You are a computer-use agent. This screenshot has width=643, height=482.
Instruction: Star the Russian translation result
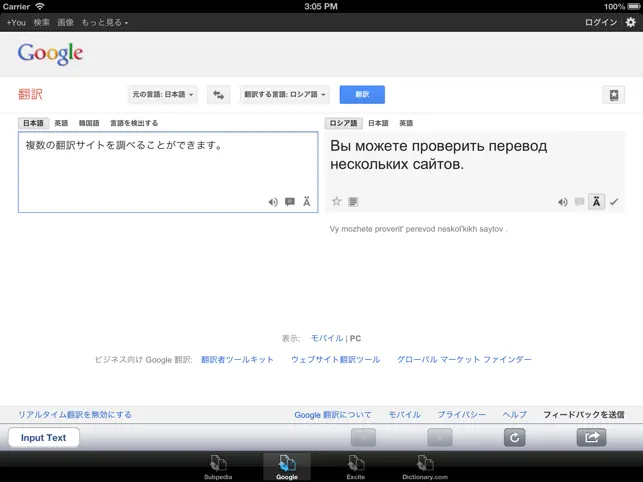[x=337, y=201]
